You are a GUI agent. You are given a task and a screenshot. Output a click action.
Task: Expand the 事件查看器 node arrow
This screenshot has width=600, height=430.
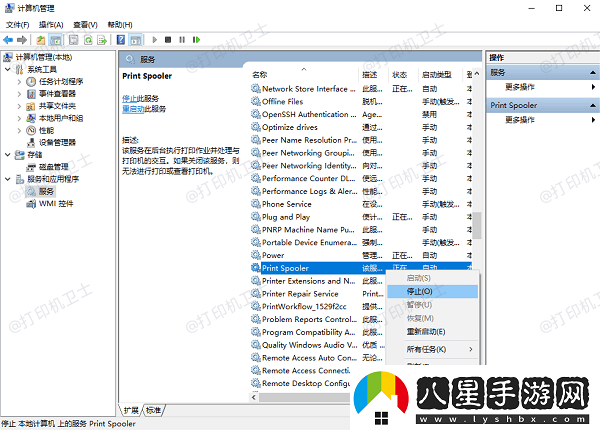tap(19, 94)
